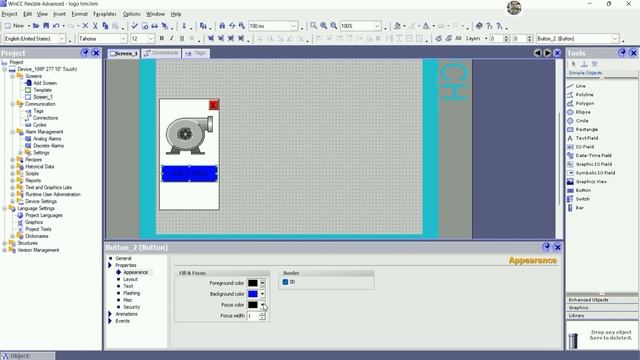Collapse the Properties group in property view

click(x=110, y=265)
